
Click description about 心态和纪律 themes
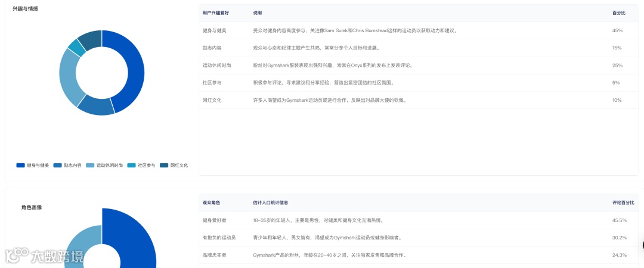(316, 48)
